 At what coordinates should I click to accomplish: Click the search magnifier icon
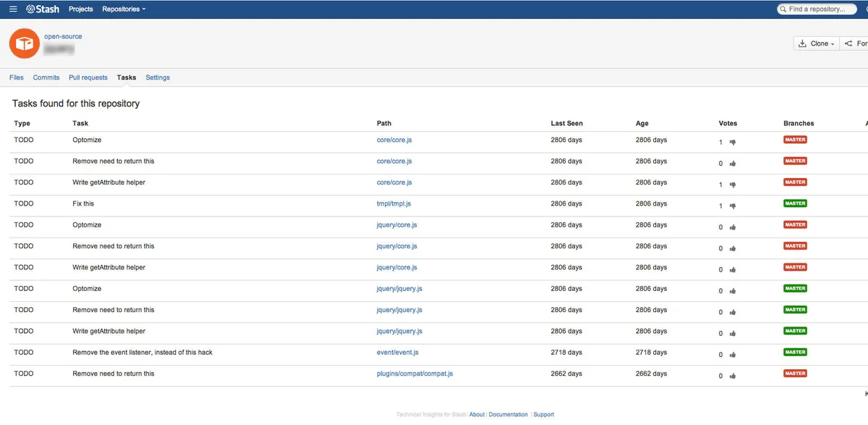[783, 9]
